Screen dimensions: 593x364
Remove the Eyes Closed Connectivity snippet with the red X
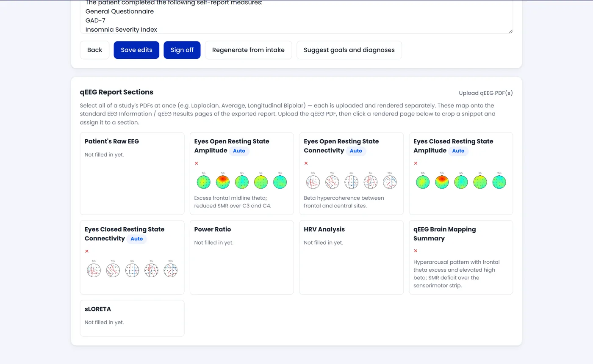coord(87,251)
